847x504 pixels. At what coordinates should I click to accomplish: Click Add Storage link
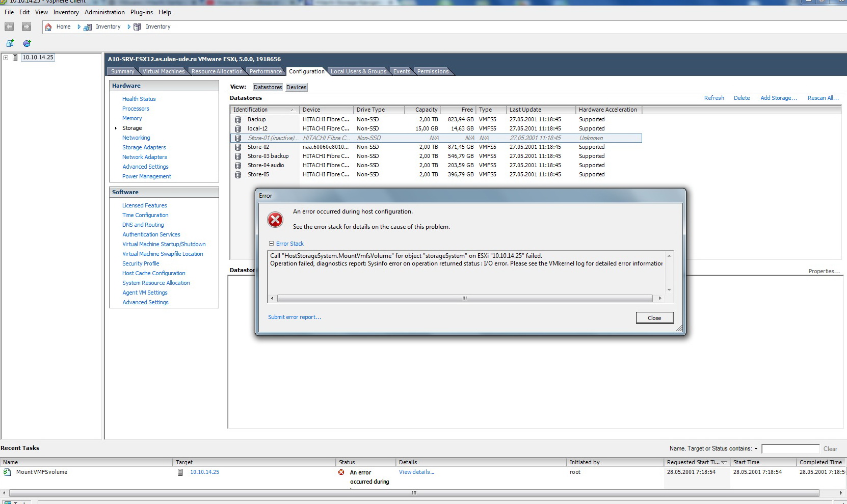(x=779, y=98)
